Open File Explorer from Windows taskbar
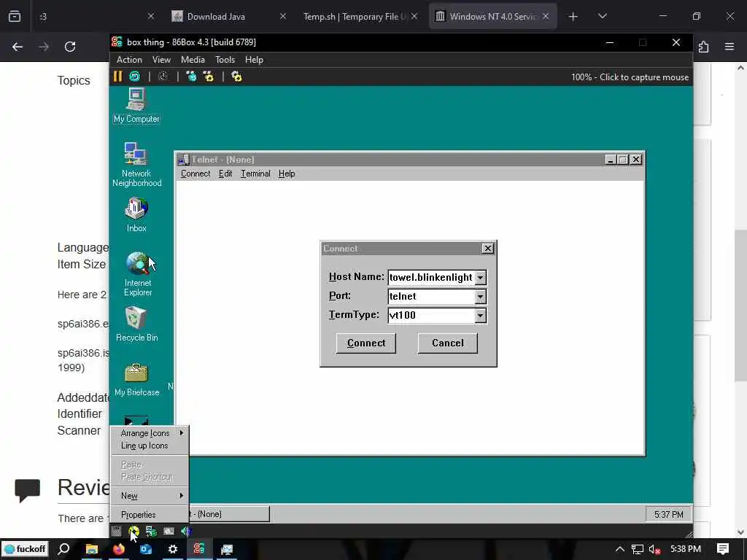Screen dimensions: 747x560 coord(91,549)
